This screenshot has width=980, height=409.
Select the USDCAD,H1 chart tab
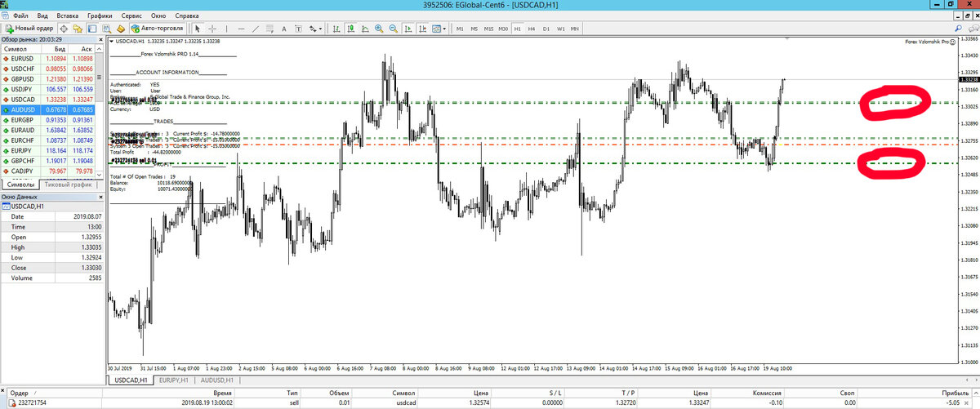point(131,380)
